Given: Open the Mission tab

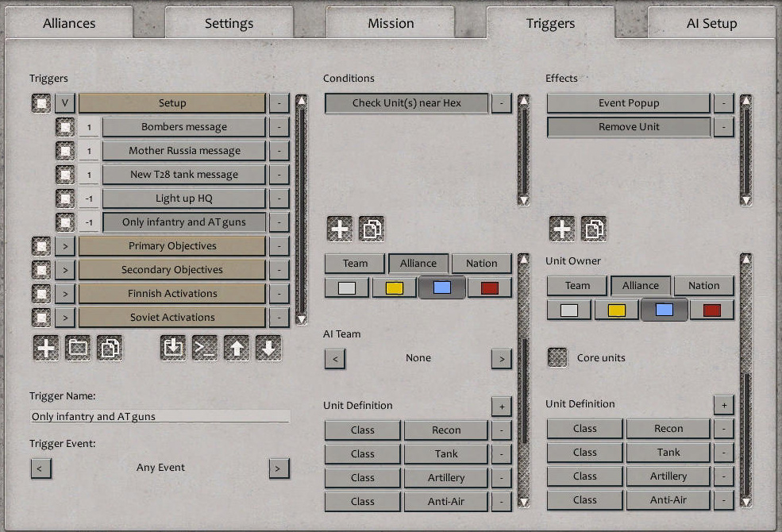Looking at the screenshot, I should [x=391, y=23].
